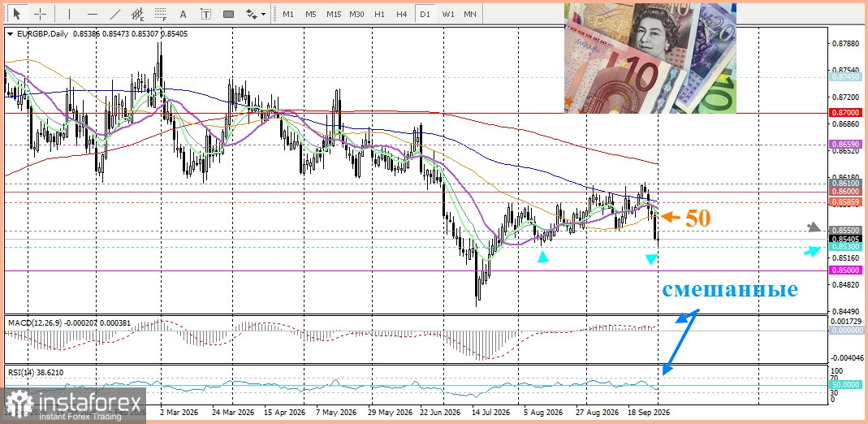Click the 0.85859 price level label

[846, 202]
